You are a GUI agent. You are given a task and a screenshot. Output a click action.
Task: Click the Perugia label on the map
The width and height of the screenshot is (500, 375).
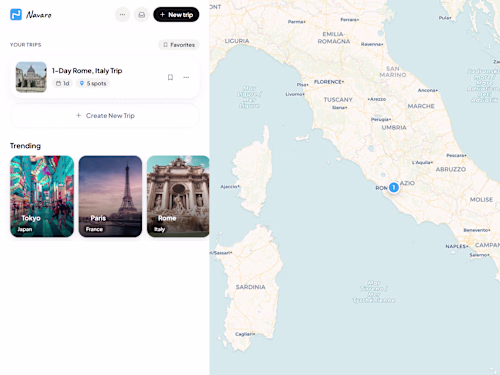tap(381, 119)
